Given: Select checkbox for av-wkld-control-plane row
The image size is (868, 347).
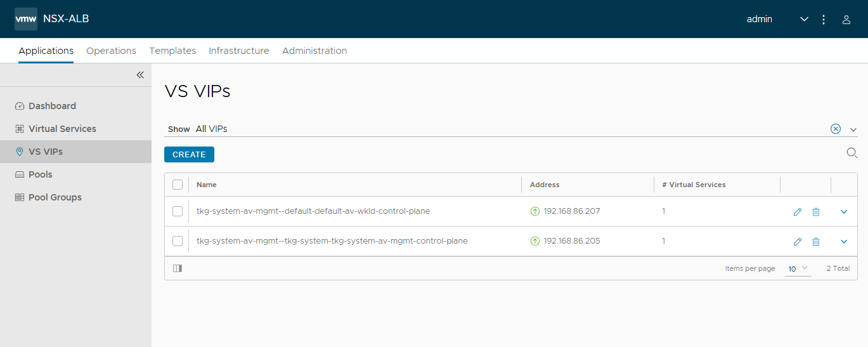Looking at the screenshot, I should (178, 211).
